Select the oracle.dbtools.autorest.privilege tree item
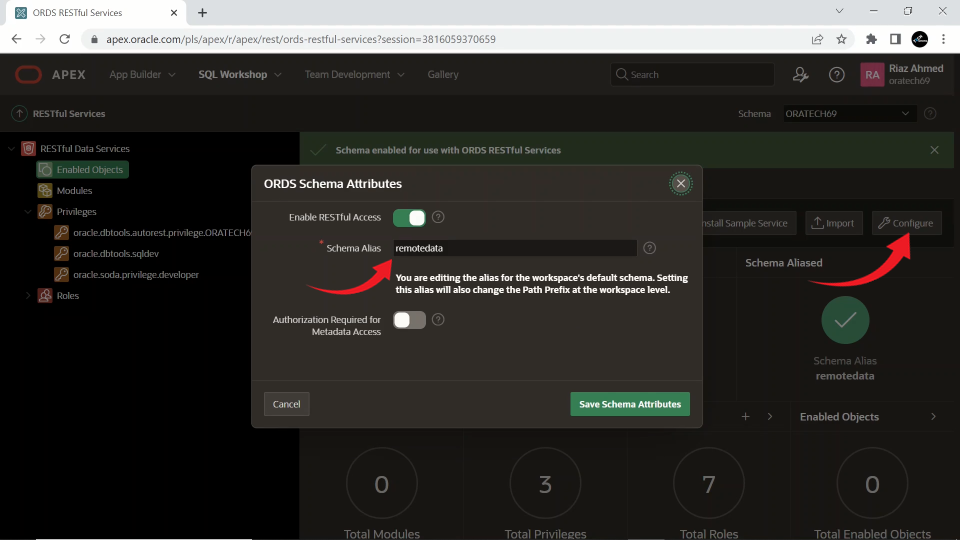The image size is (960, 540). pos(162,233)
